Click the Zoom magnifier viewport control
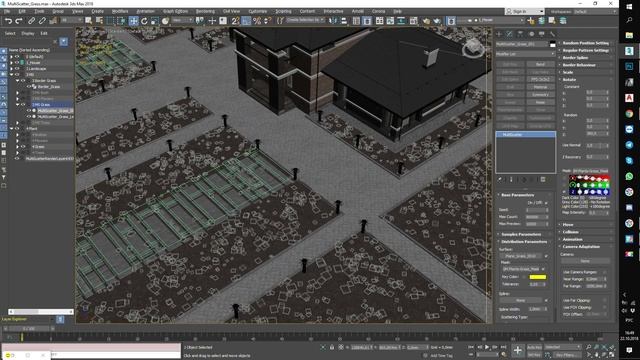640x360 pixels. point(589,347)
